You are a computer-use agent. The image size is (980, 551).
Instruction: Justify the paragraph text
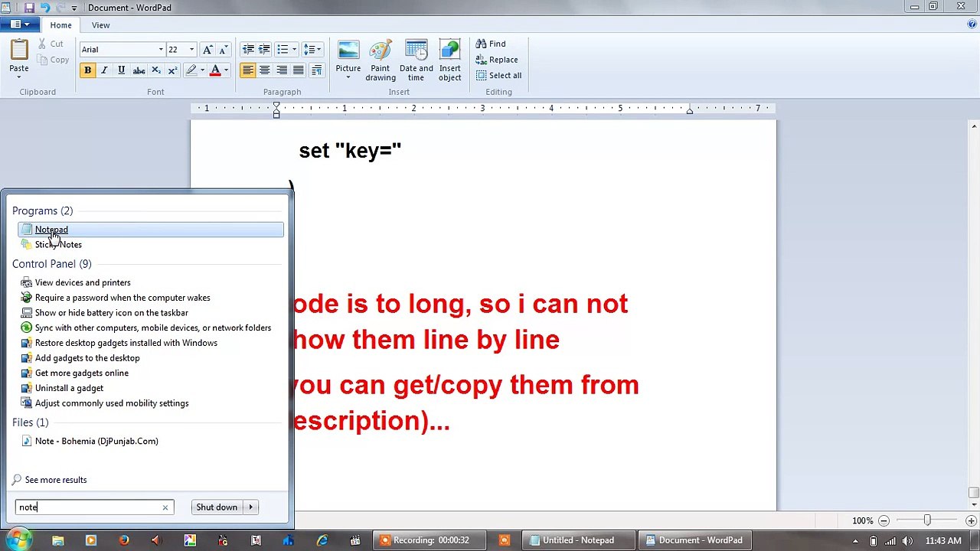299,70
